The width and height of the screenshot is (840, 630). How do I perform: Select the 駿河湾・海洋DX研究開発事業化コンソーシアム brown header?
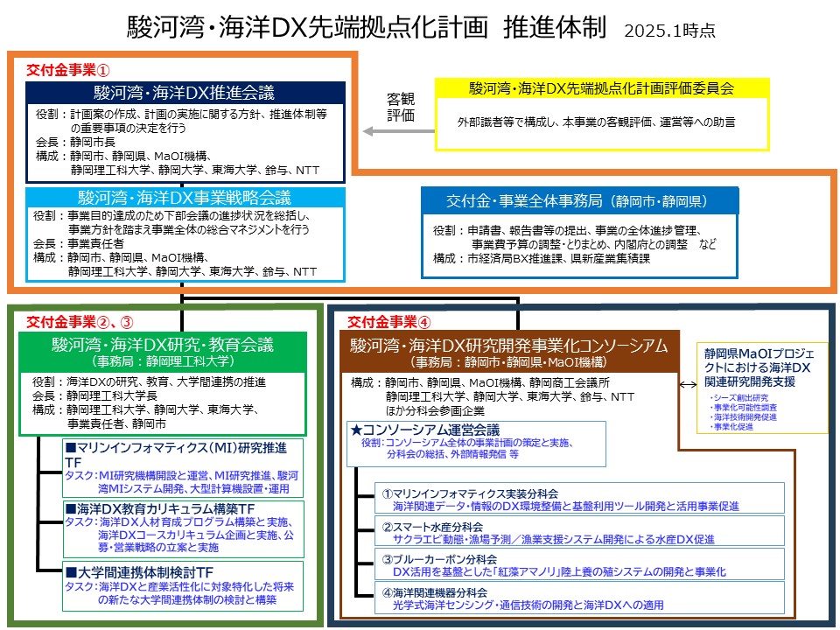(509, 345)
